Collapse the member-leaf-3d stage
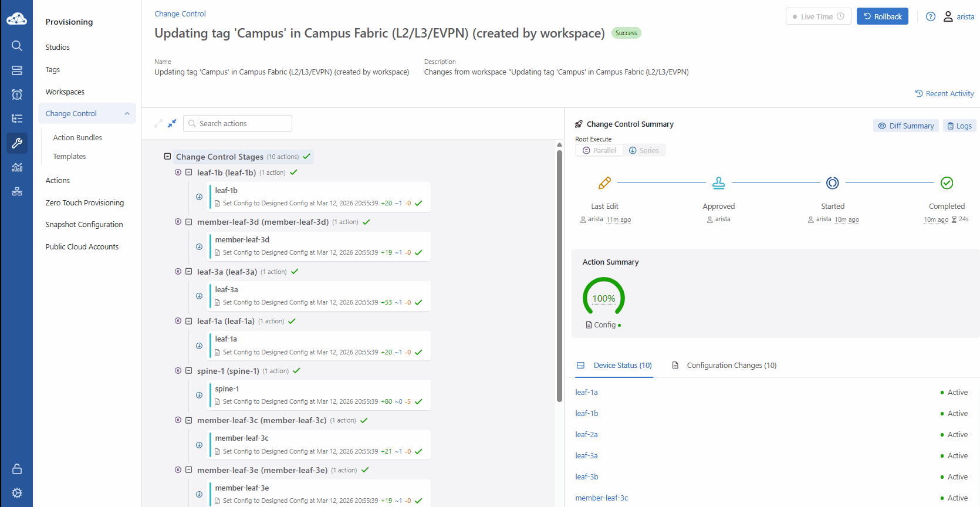This screenshot has height=507, width=980. pyautogui.click(x=188, y=222)
